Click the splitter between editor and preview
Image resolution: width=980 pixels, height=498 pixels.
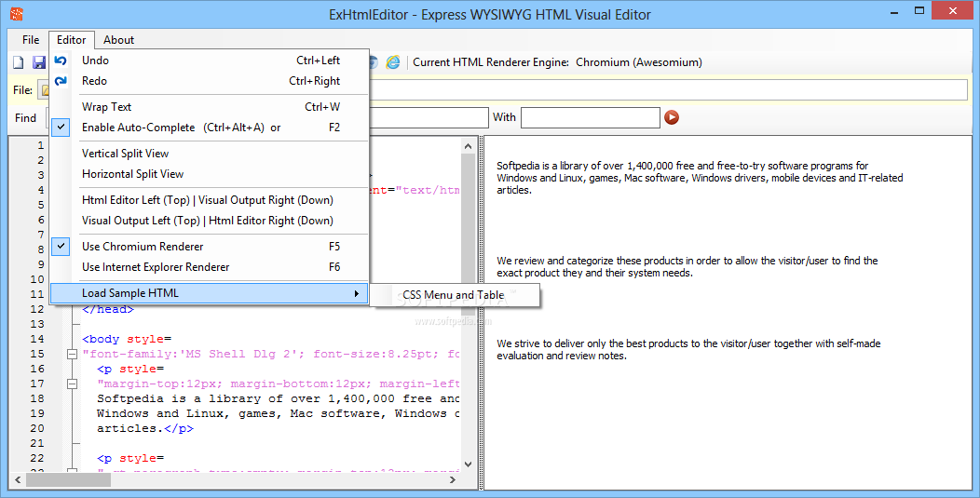[481, 313]
